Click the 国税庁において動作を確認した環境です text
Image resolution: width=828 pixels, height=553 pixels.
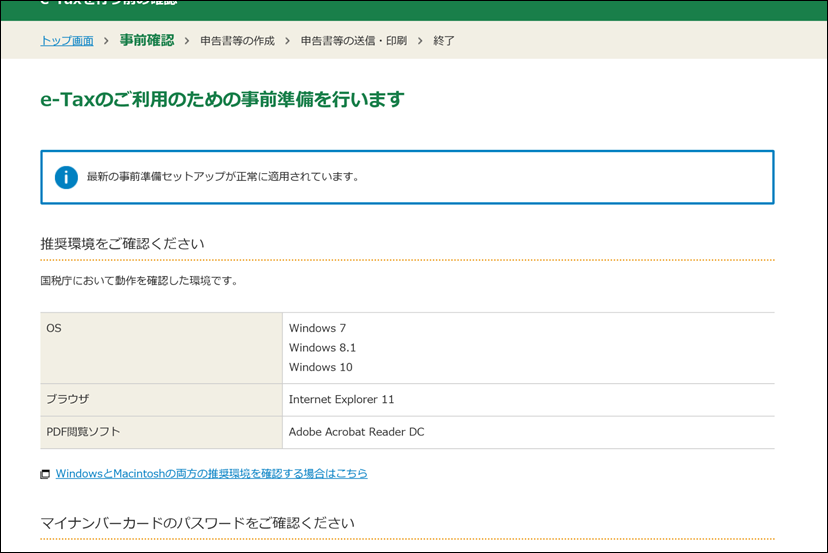(139, 280)
